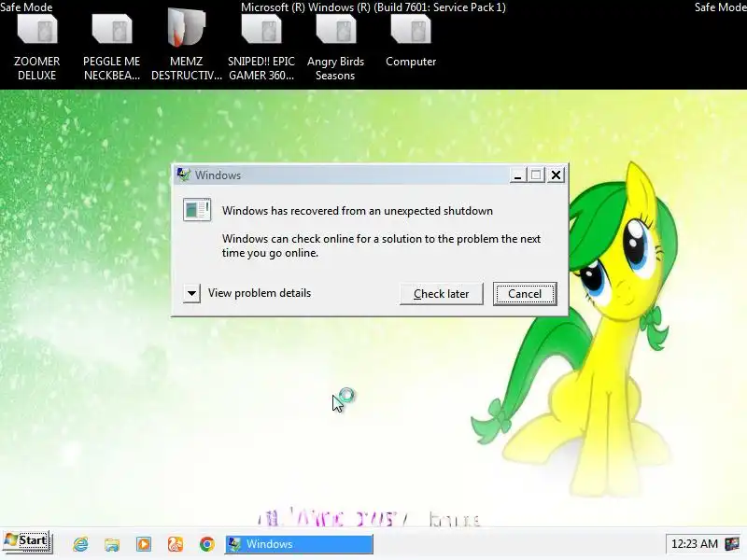The width and height of the screenshot is (747, 560).
Task: Click the 12:23 AM clock
Action: tap(694, 544)
